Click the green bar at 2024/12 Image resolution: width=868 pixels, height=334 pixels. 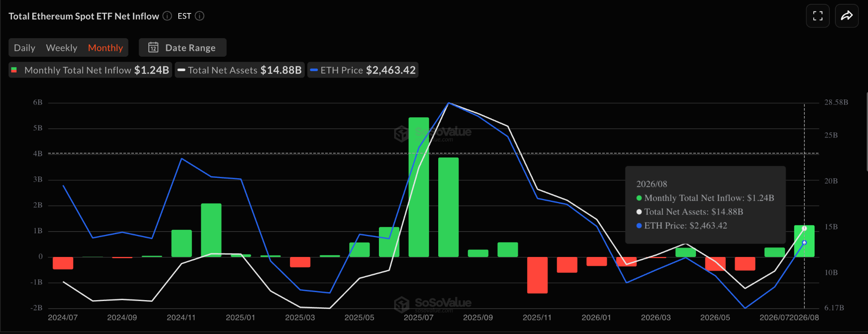click(211, 230)
